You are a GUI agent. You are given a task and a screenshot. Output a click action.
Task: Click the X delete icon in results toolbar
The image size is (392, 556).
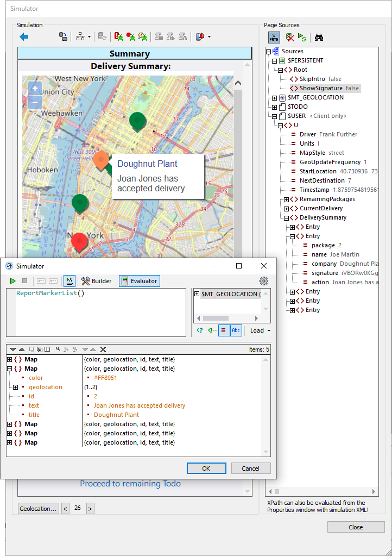tap(103, 349)
